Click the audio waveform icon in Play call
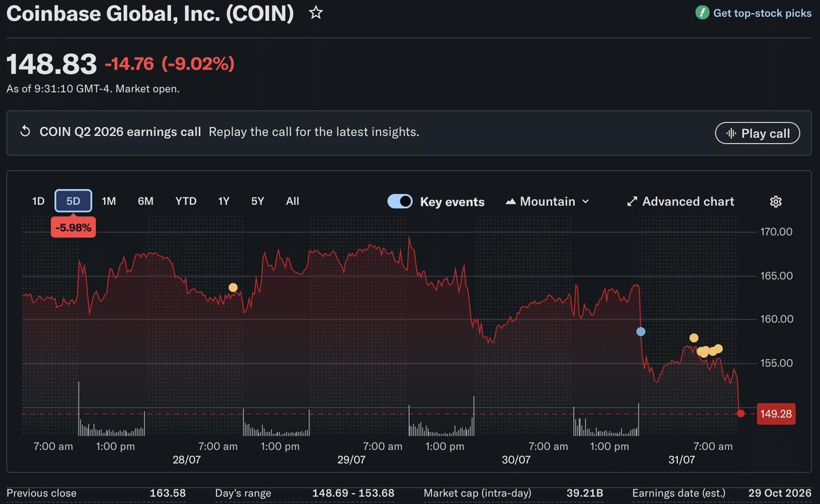 pos(731,133)
